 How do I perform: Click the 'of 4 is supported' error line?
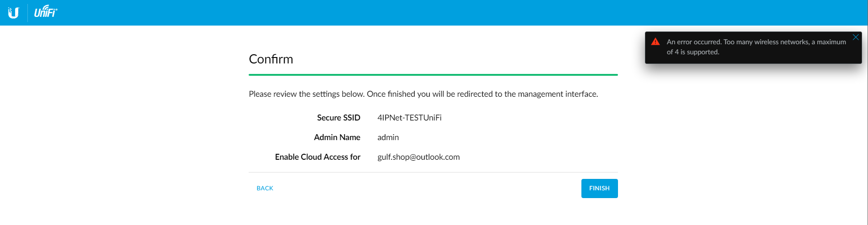pyautogui.click(x=693, y=52)
